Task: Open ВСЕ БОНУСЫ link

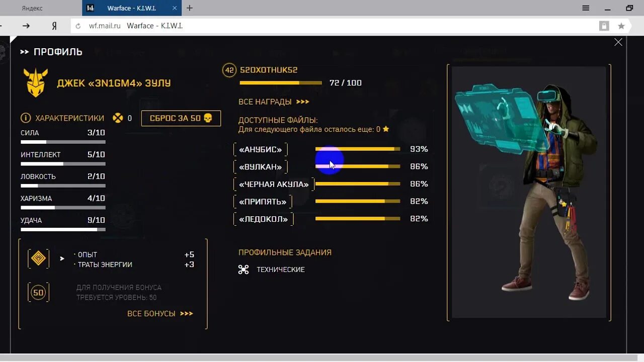Action: coord(160,313)
